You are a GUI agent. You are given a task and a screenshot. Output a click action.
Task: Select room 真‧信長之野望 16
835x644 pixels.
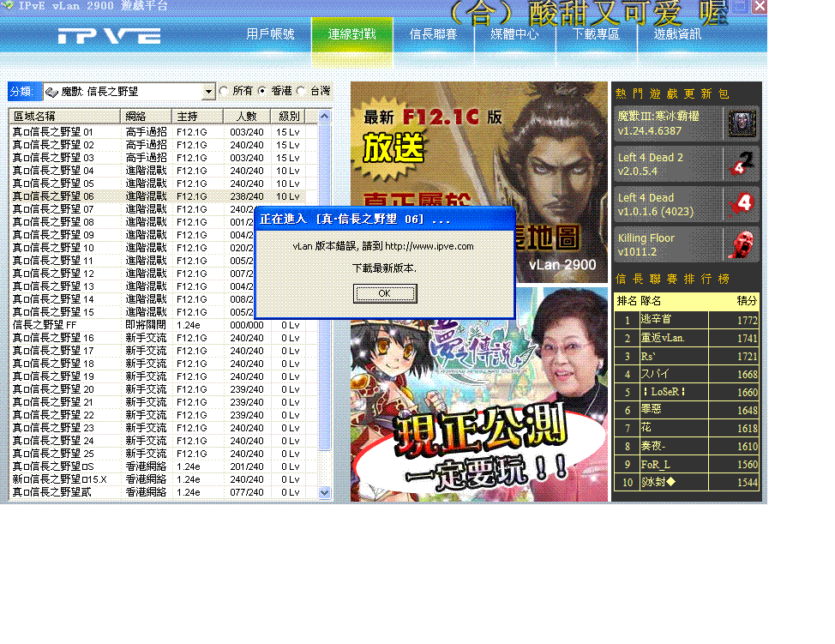(x=163, y=338)
